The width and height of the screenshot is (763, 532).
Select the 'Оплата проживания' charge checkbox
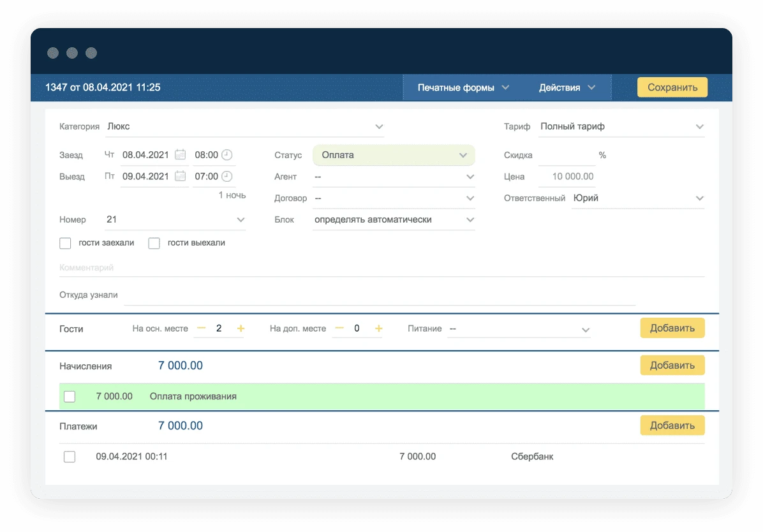pos(70,397)
